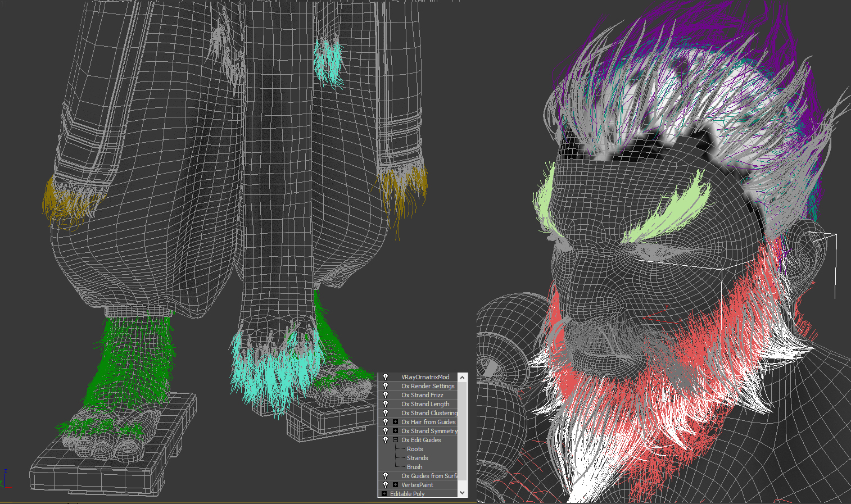The height and width of the screenshot is (504, 851).
Task: Click the modifier stack scroll-up arrow
Action: [463, 378]
